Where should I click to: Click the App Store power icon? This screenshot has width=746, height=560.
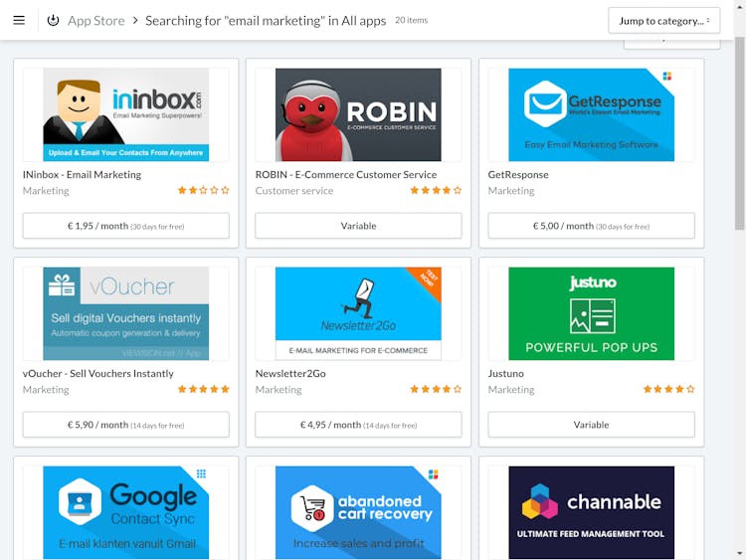[54, 20]
